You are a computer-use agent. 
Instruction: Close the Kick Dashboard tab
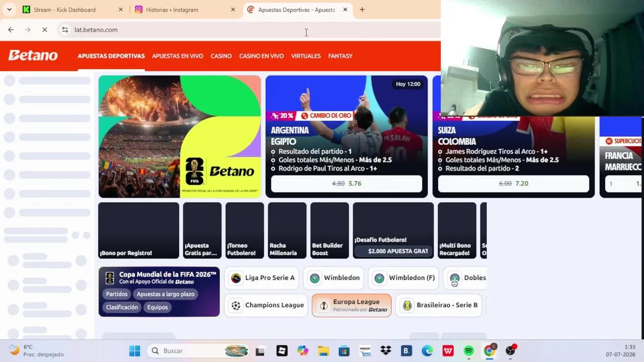point(120,10)
